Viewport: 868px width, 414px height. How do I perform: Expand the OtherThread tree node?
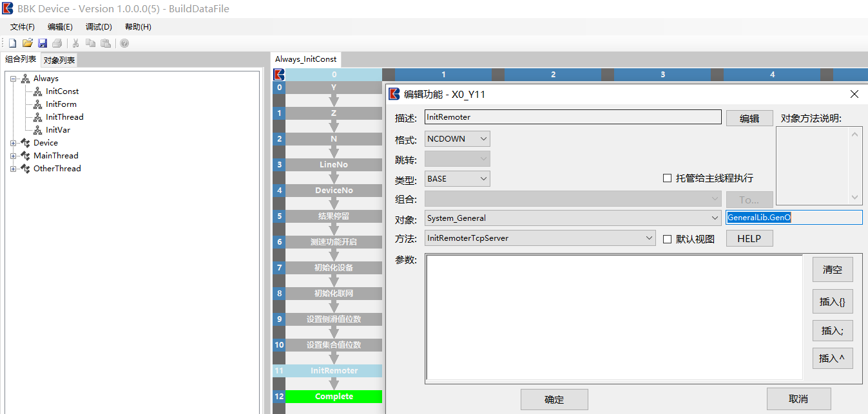click(13, 169)
